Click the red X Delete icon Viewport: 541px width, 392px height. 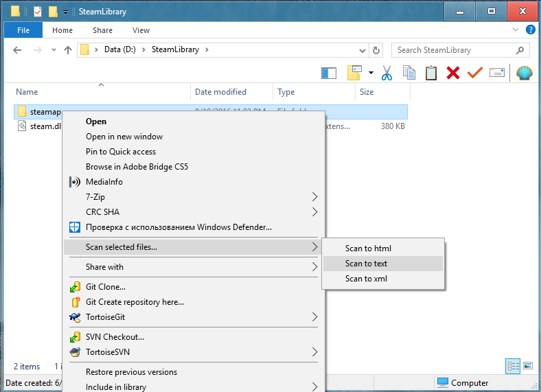(x=453, y=73)
